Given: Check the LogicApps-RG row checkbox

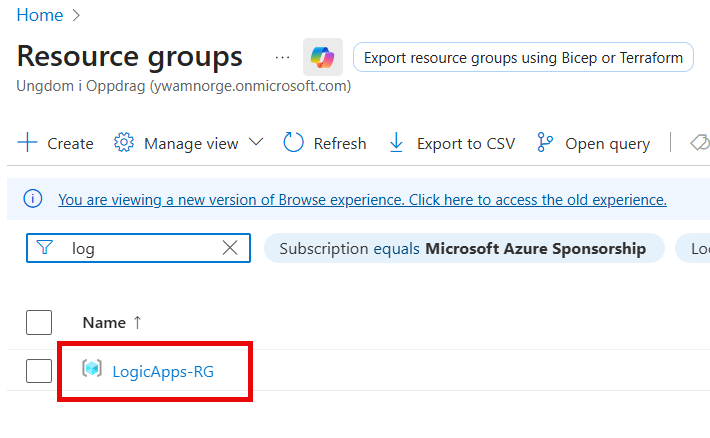Looking at the screenshot, I should pyautogui.click(x=39, y=371).
